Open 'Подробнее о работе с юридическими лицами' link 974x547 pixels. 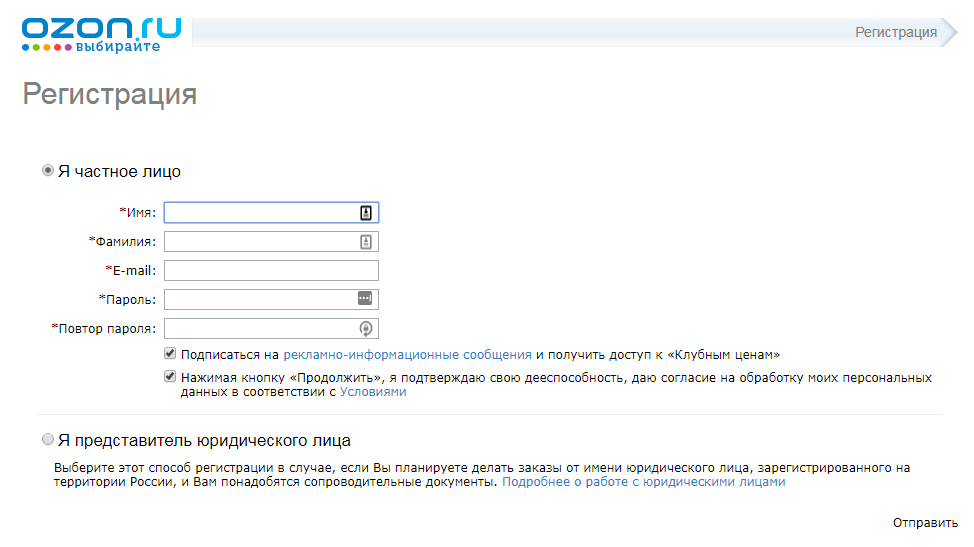(x=643, y=482)
